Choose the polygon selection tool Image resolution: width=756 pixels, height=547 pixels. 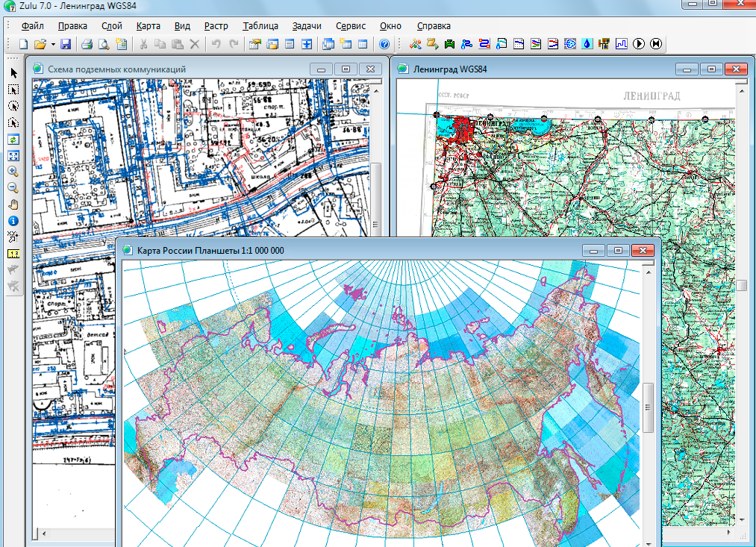tap(13, 122)
